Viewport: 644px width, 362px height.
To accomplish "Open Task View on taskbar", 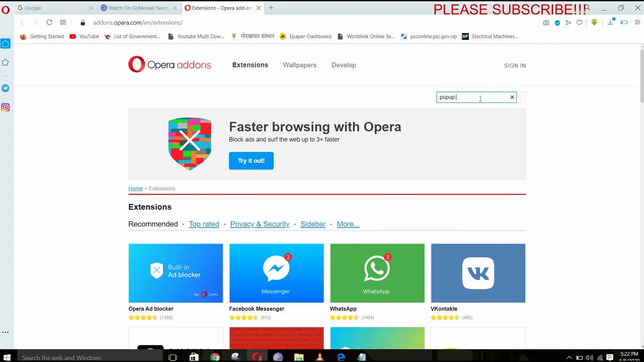I will 173,357.
